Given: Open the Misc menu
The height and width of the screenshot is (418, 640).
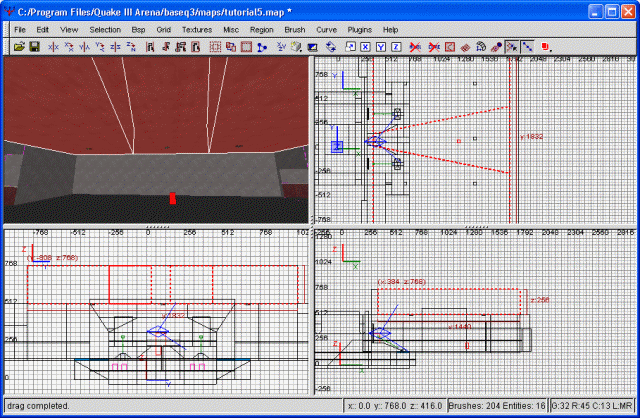Looking at the screenshot, I should (x=231, y=30).
